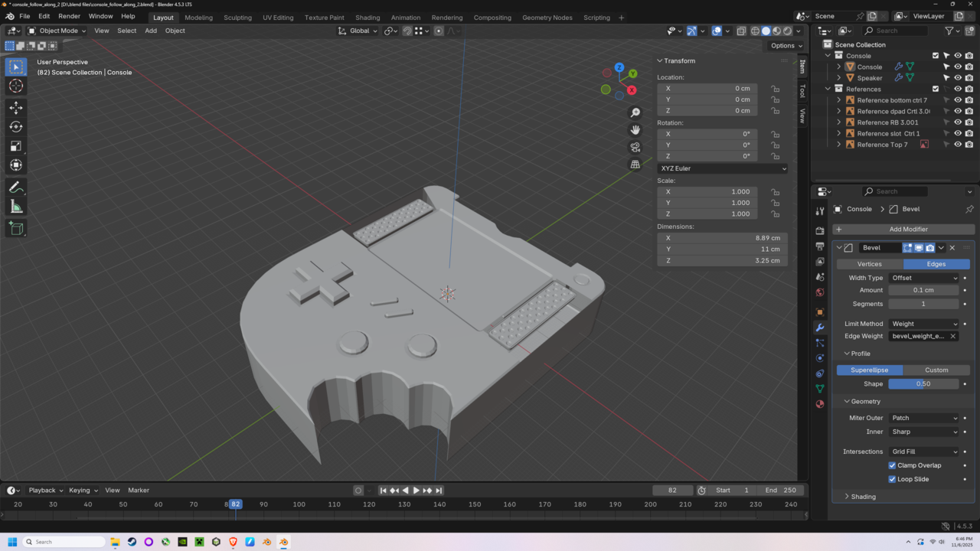This screenshot has width=980, height=551.
Task: Open the Render menu
Action: tap(69, 16)
